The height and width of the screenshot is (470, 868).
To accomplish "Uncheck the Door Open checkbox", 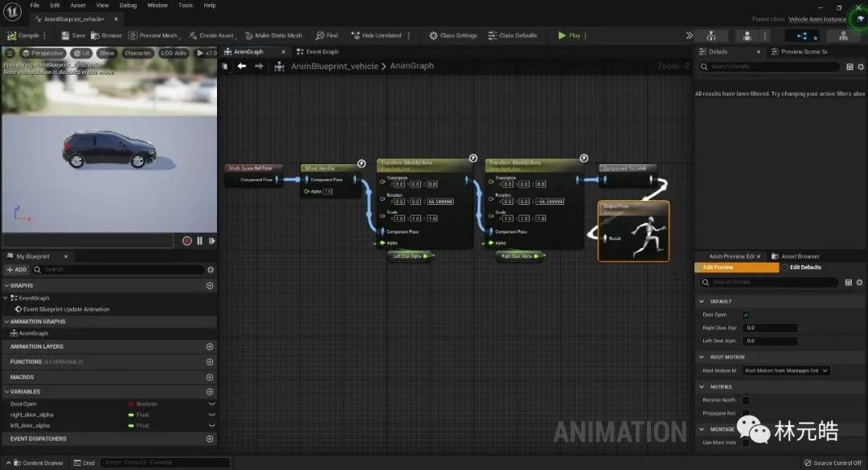I will pos(746,315).
